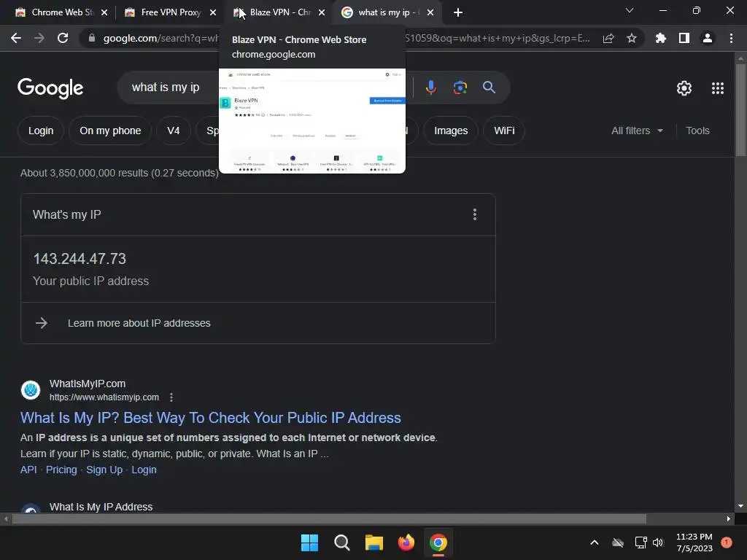The width and height of the screenshot is (747, 560).
Task: Launch File Explorer from the taskbar
Action: (374, 542)
